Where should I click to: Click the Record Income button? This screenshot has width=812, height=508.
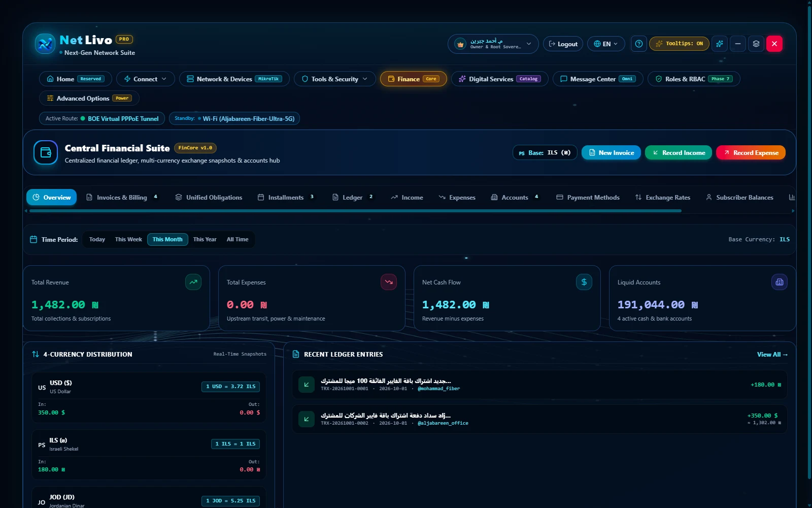[x=679, y=152]
